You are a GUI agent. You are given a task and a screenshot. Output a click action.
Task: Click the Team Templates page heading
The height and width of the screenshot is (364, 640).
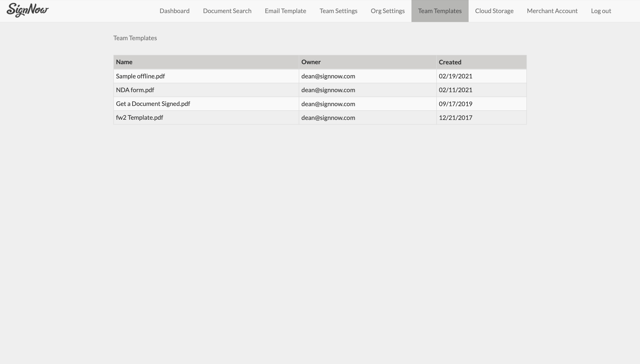[x=135, y=38]
